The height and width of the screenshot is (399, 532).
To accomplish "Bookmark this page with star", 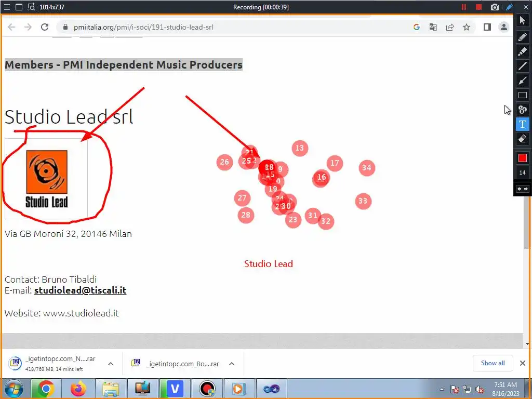I will pyautogui.click(x=467, y=27).
